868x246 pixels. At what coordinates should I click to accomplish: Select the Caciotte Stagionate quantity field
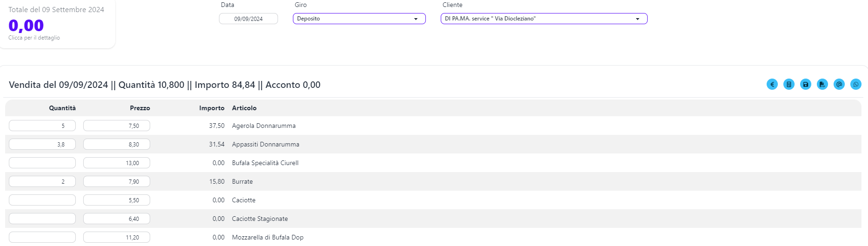coord(42,219)
